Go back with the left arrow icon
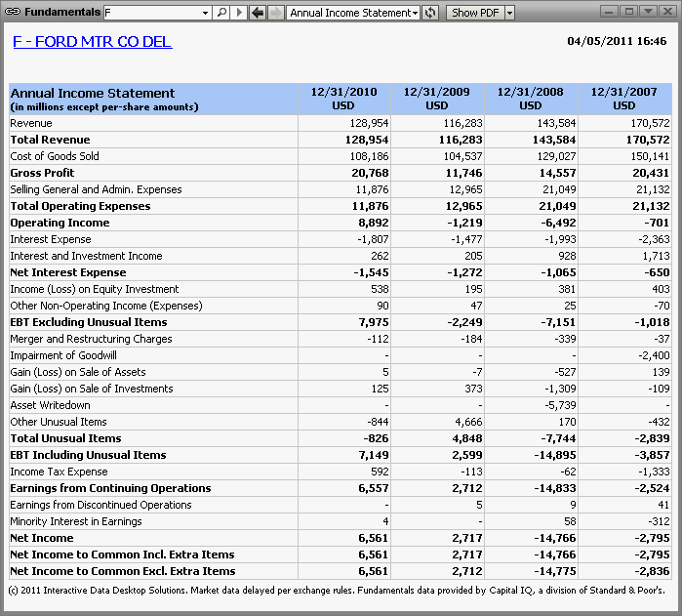Image resolution: width=682 pixels, height=616 pixels. pyautogui.click(x=258, y=12)
